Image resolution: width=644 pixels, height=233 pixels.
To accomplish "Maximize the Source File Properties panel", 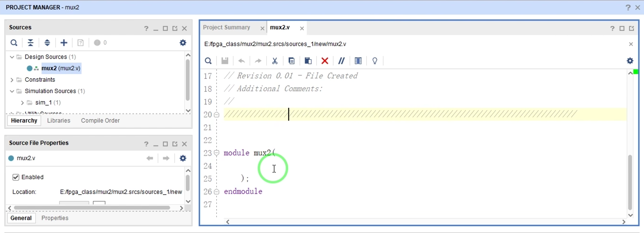I will point(165,144).
